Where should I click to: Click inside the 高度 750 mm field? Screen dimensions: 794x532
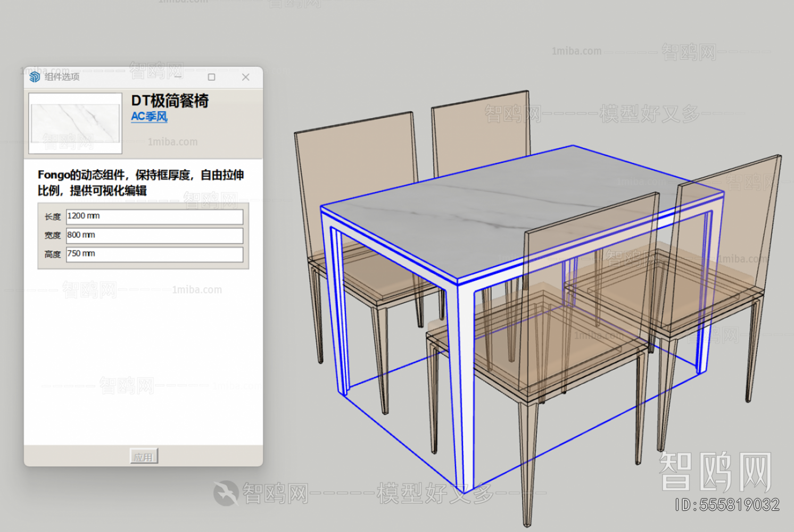154,255
